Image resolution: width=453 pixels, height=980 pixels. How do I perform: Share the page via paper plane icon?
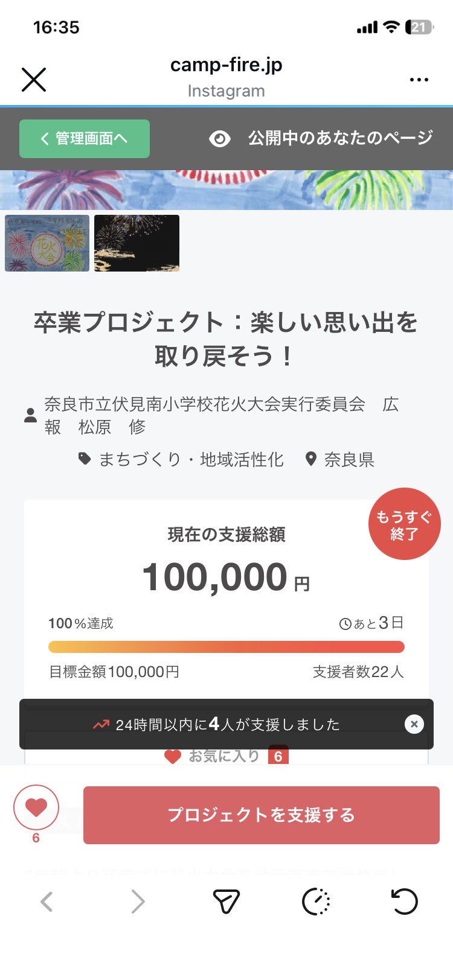click(x=226, y=902)
